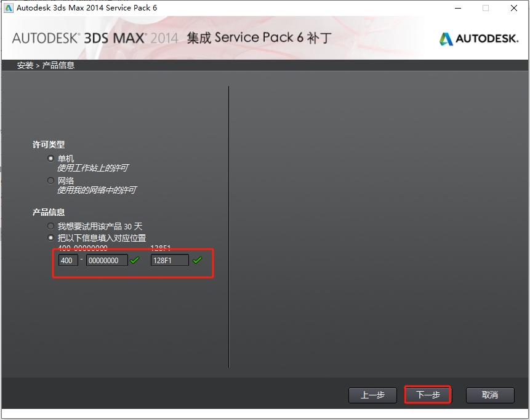Choose 我想要试用该产品 30 天 trial option

coord(50,226)
